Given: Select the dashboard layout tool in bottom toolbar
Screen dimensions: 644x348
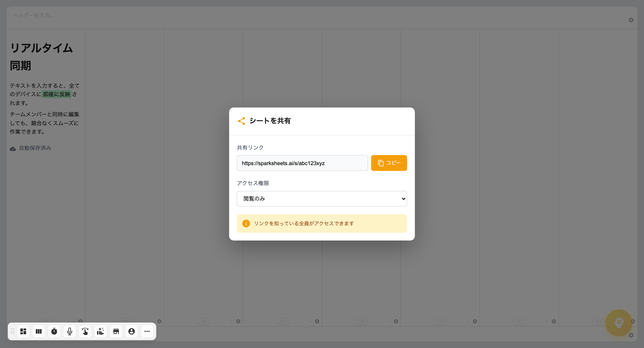Looking at the screenshot, I should point(23,331).
